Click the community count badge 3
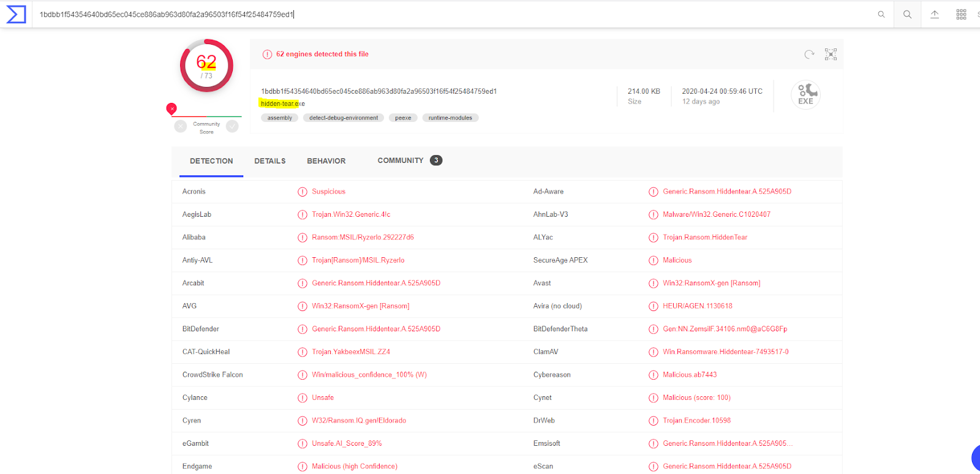Image resolution: width=980 pixels, height=474 pixels. [436, 160]
